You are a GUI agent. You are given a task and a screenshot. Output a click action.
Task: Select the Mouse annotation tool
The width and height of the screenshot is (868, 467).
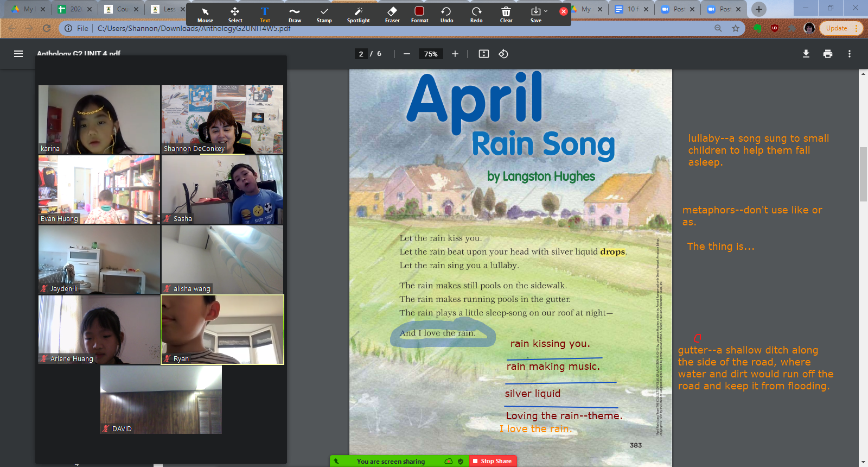click(205, 15)
